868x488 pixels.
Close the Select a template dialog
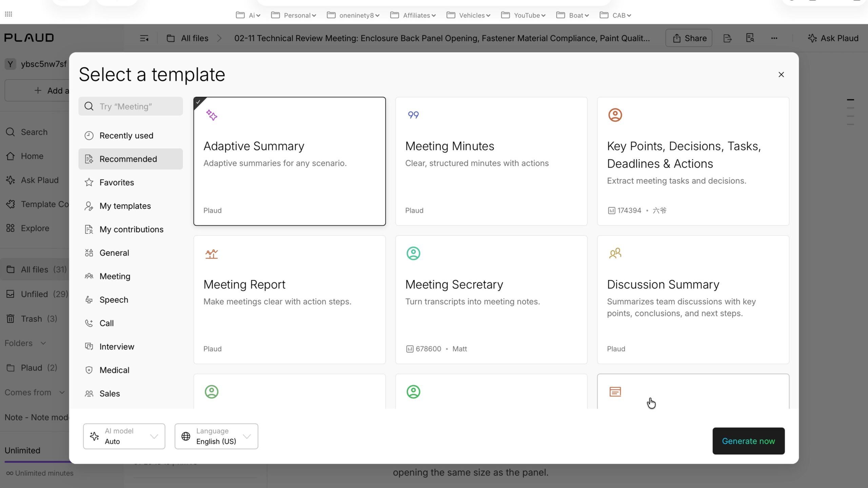781,75
